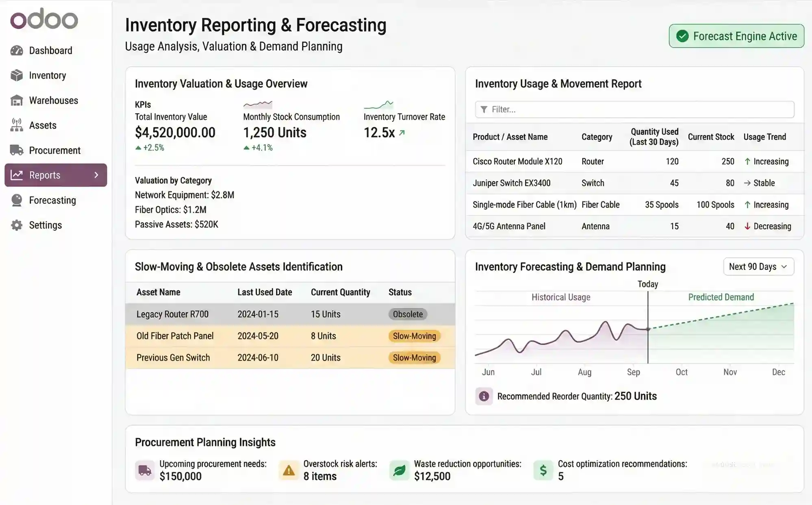The height and width of the screenshot is (505, 812).
Task: Open the Procurement truck icon
Action: coord(16,150)
